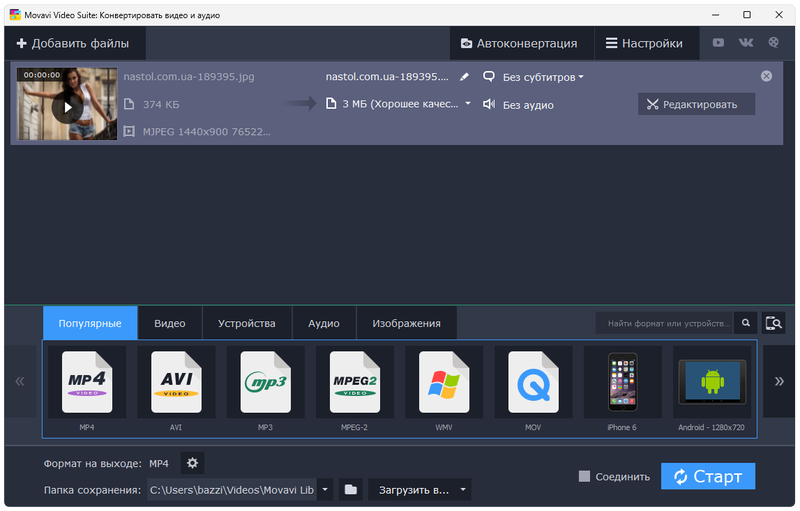
Task: Click the YouTube icon in the top bar
Action: (x=718, y=43)
